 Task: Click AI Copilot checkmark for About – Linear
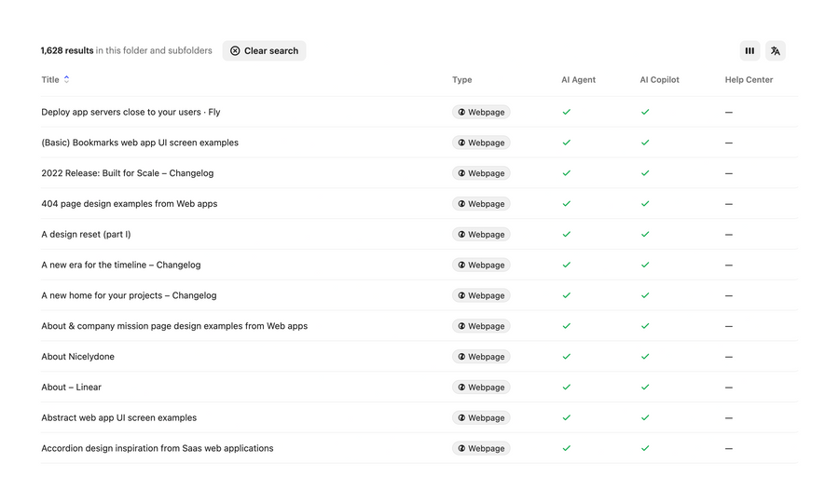[x=645, y=387]
